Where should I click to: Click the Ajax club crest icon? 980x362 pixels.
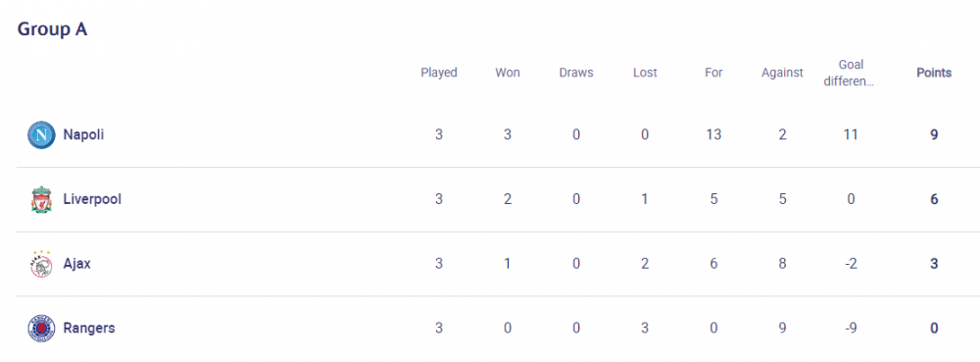click(41, 264)
